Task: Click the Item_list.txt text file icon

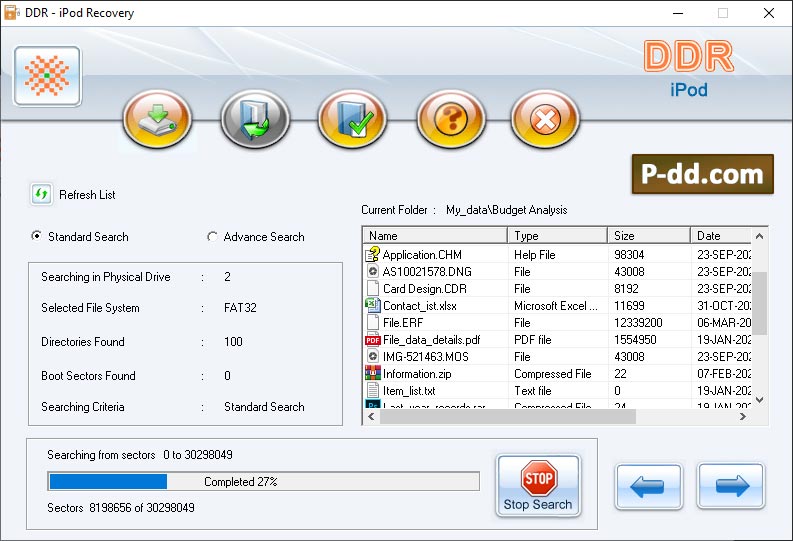Action: tap(373, 390)
